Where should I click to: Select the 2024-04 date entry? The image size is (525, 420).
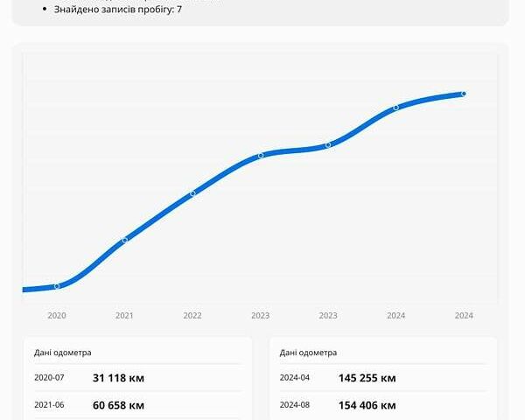(x=295, y=378)
